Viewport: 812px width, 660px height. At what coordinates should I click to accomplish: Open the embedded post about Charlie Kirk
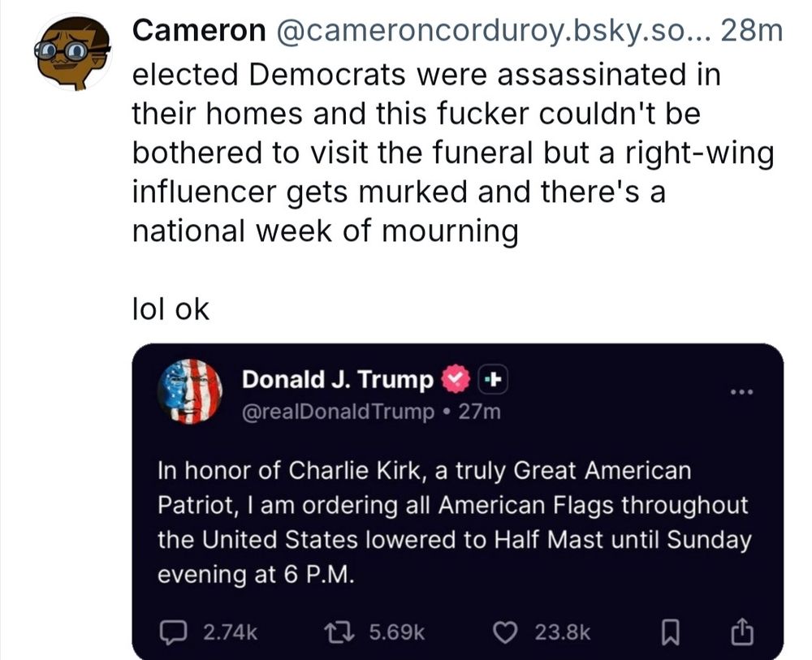click(453, 521)
